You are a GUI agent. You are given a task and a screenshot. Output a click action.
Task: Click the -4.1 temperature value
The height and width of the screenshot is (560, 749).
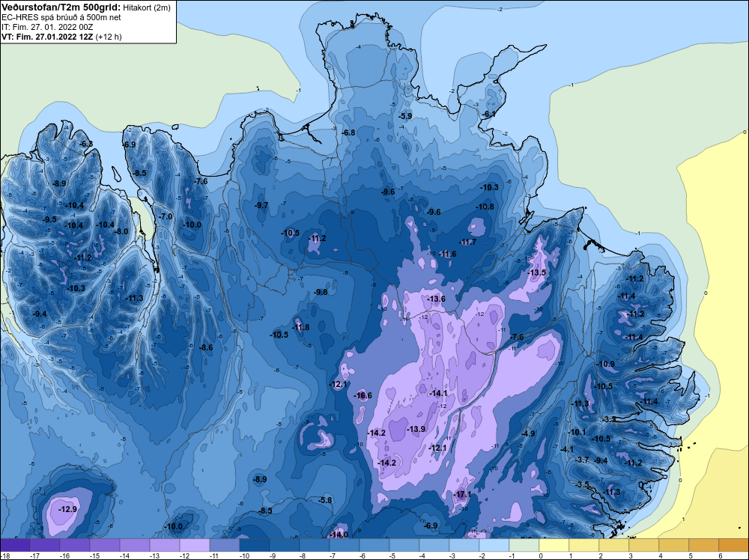click(x=566, y=449)
